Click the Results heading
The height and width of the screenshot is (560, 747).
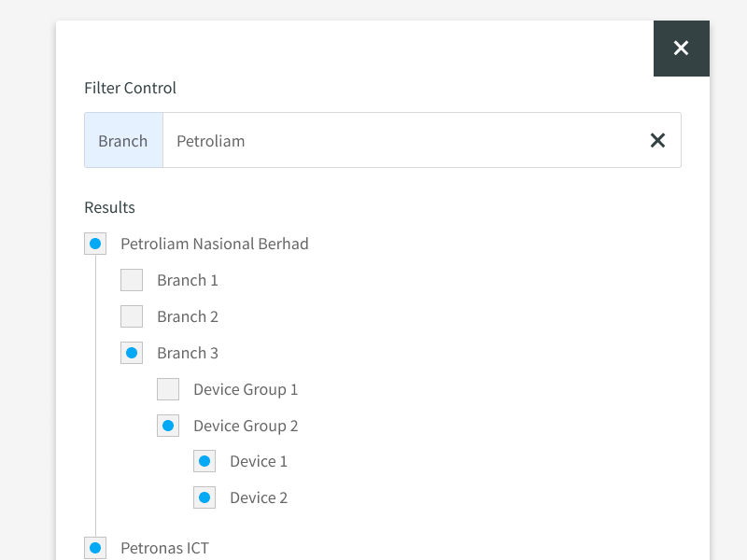coord(109,207)
